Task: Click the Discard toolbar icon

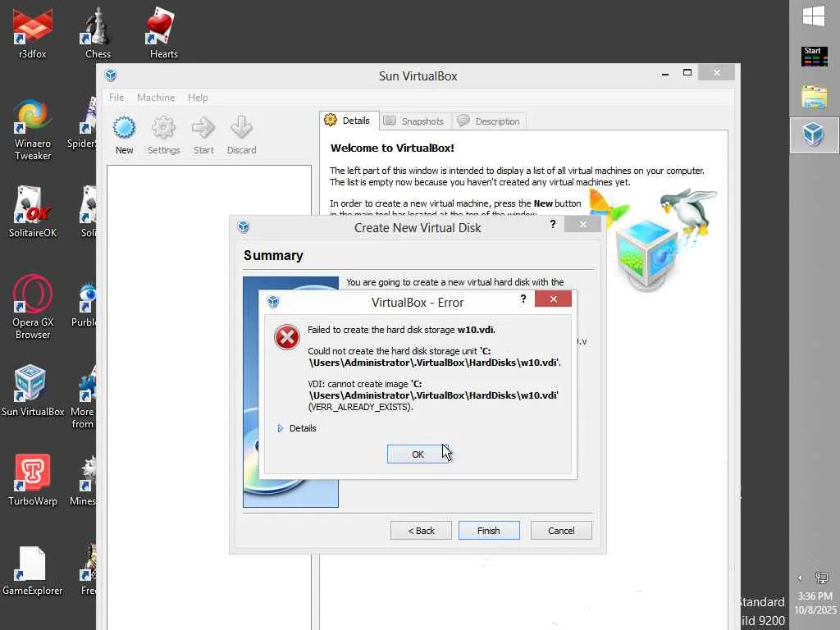Action: point(242,135)
